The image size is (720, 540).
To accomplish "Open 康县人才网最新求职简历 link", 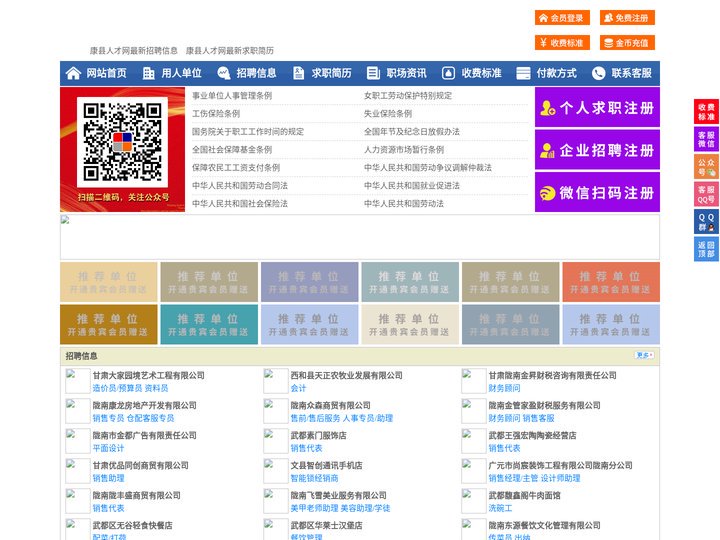I will tap(230, 51).
